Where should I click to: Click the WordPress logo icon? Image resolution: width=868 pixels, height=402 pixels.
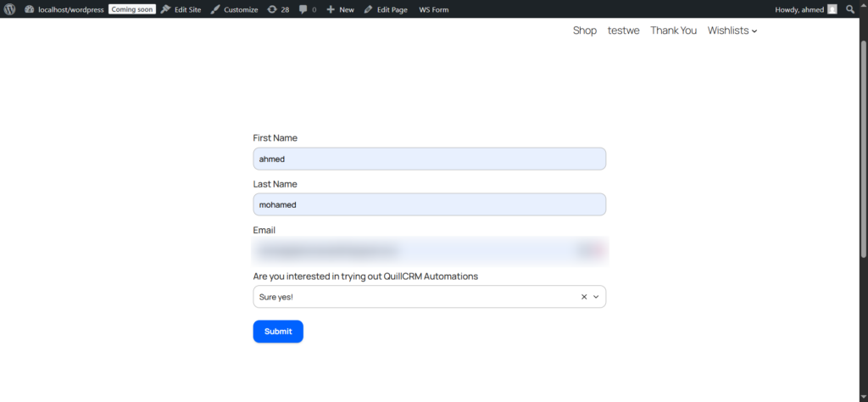[9, 9]
